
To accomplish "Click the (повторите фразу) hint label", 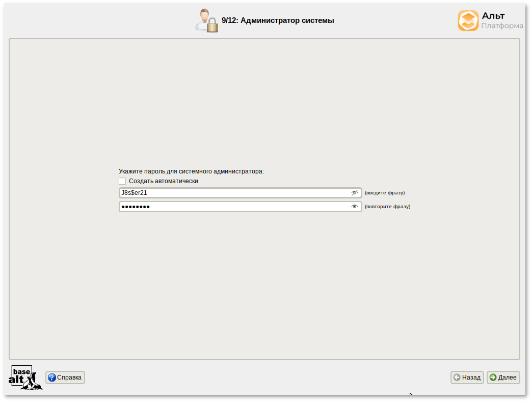I will (387, 207).
